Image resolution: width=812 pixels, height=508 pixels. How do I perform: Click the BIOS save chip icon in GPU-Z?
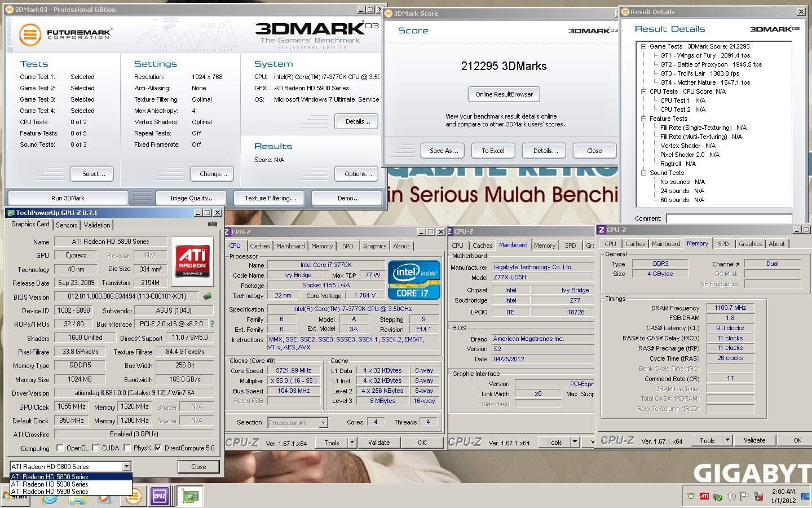(x=208, y=296)
